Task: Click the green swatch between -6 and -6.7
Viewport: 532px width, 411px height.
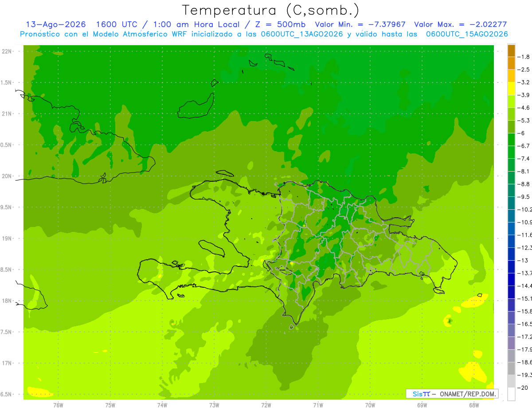Action: [511, 139]
